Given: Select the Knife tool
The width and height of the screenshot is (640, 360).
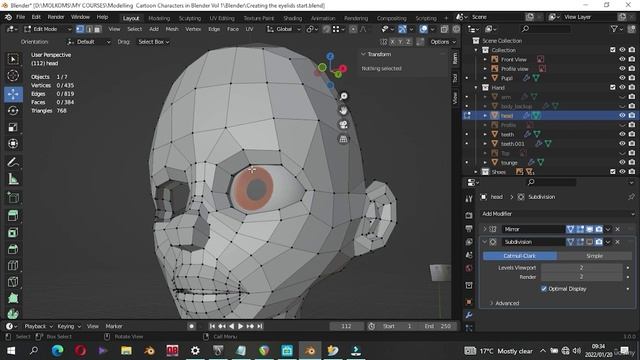Looking at the screenshot, I should (13, 282).
